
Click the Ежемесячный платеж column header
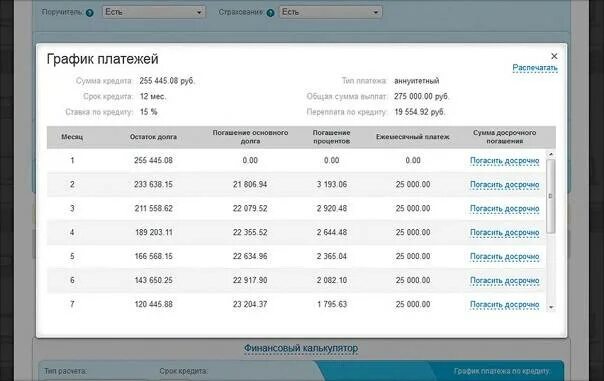pos(413,137)
